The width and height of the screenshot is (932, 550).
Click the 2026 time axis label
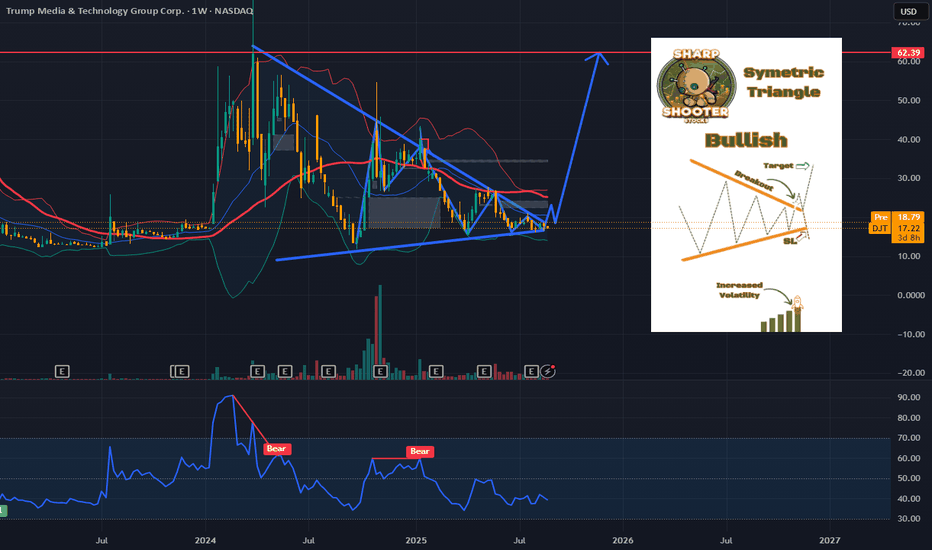pyautogui.click(x=622, y=540)
